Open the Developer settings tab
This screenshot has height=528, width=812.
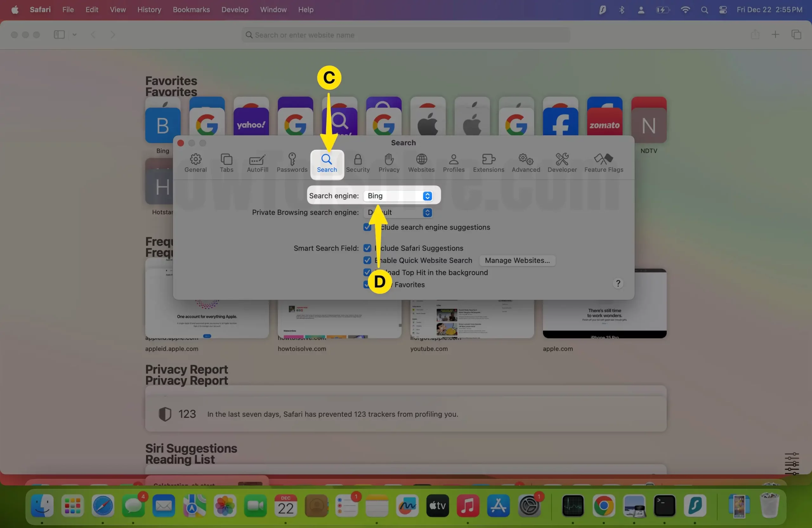click(x=562, y=163)
